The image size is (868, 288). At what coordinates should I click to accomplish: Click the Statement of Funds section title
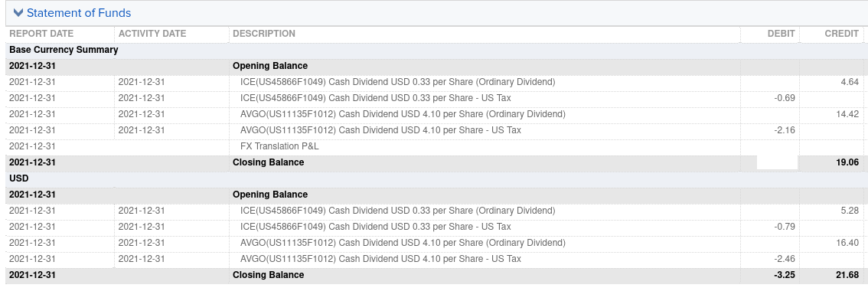(79, 13)
